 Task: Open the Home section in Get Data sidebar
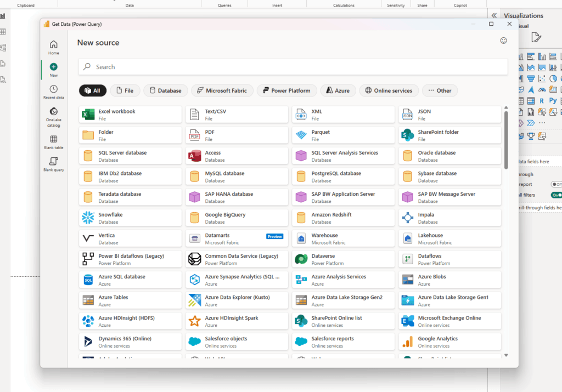tap(53, 47)
